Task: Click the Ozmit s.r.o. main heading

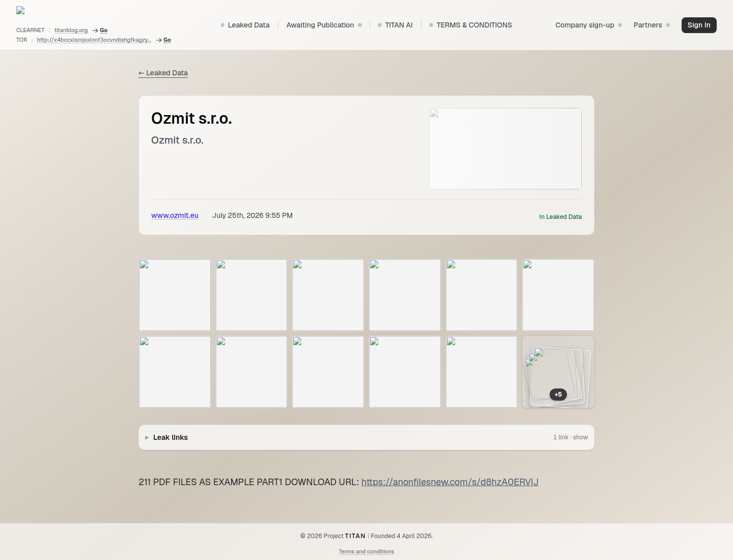Action: pyautogui.click(x=191, y=118)
